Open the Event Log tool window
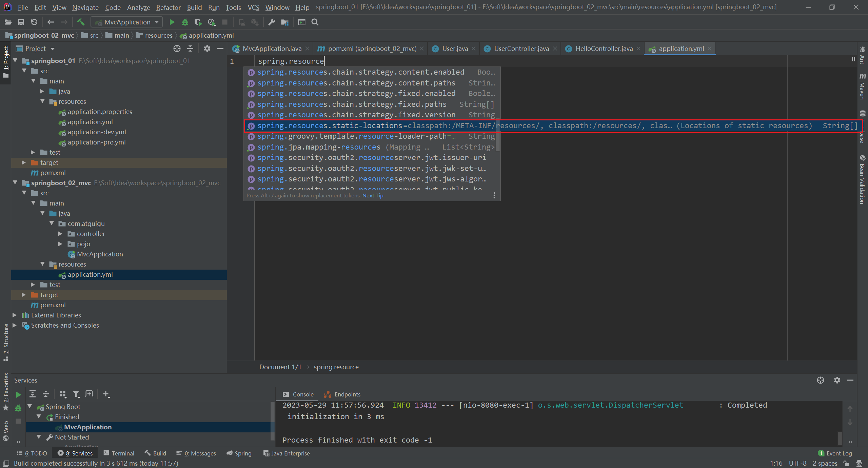This screenshot has width=868, height=468. 835,453
